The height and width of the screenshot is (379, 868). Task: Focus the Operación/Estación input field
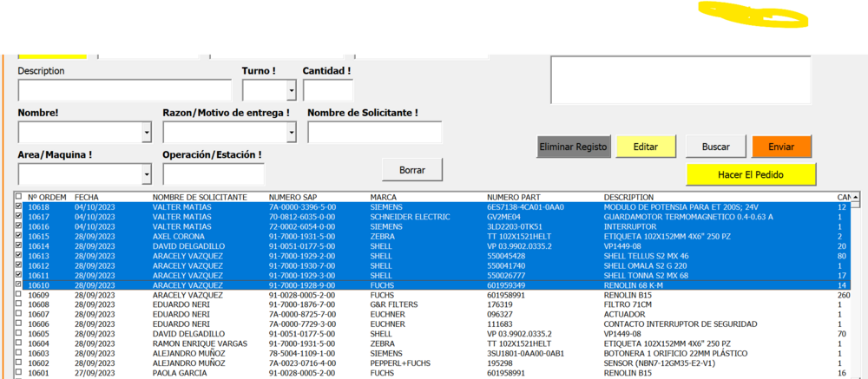click(x=214, y=174)
